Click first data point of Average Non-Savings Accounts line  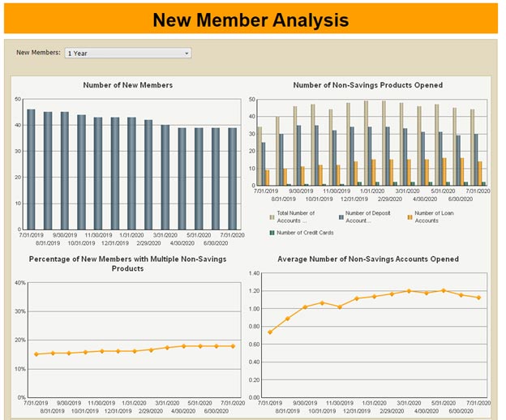click(x=270, y=332)
